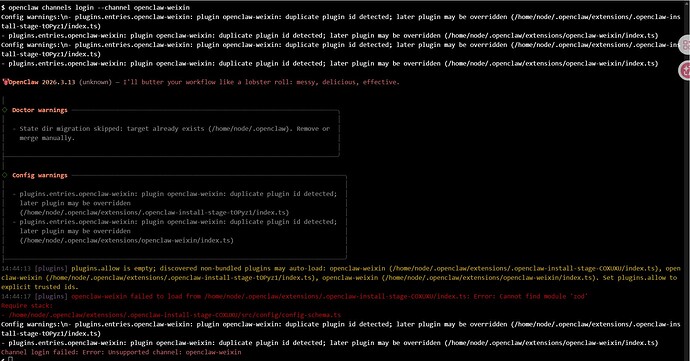
Task: Click the lobster icon before OpenClaw banner
Action: point(6,82)
